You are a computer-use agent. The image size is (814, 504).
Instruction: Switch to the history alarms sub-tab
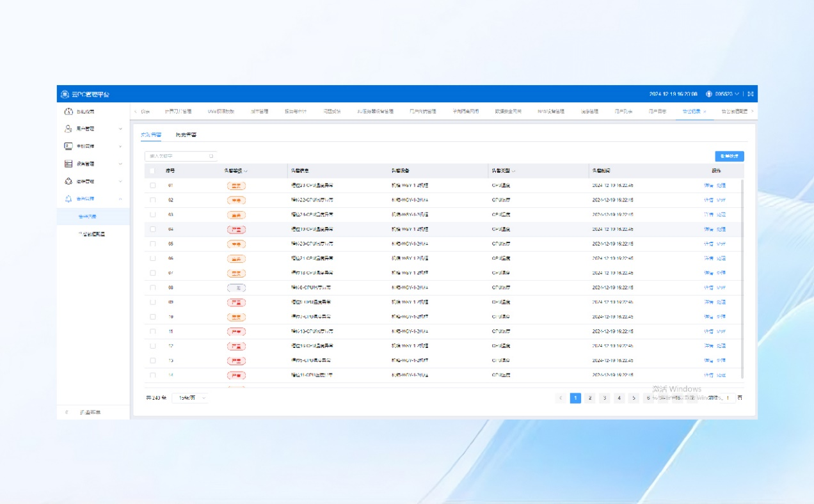click(186, 135)
